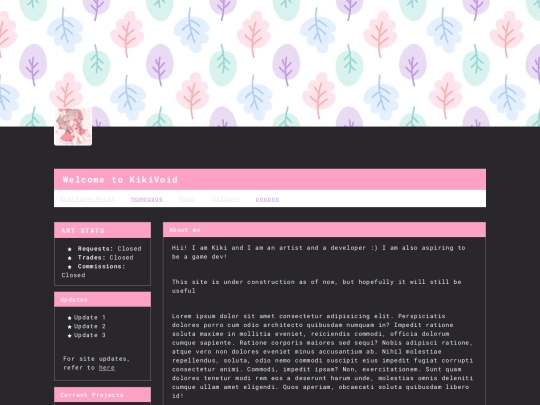Click the star bullet beside Commissions
The width and height of the screenshot is (540, 405).
coord(70,267)
